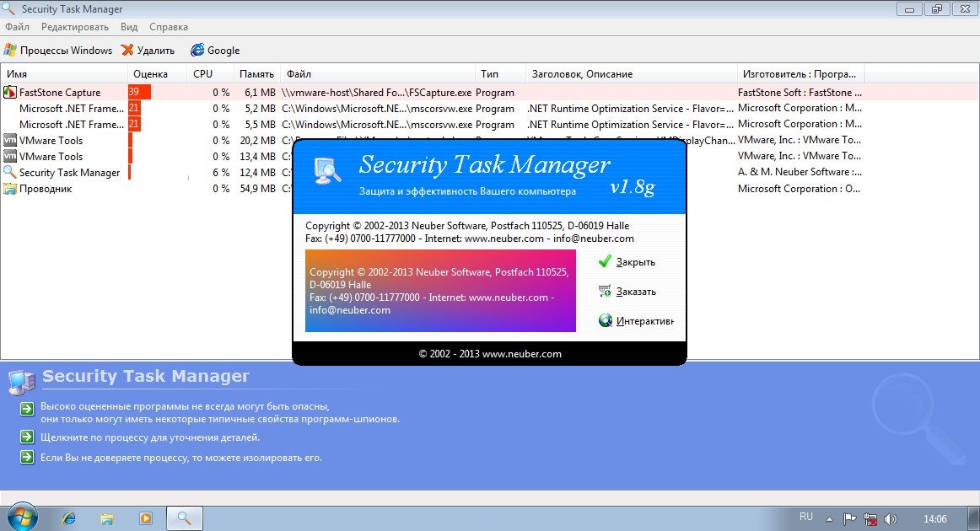The width and height of the screenshot is (980, 531).
Task: Open the Редактировать menu
Action: (x=75, y=27)
